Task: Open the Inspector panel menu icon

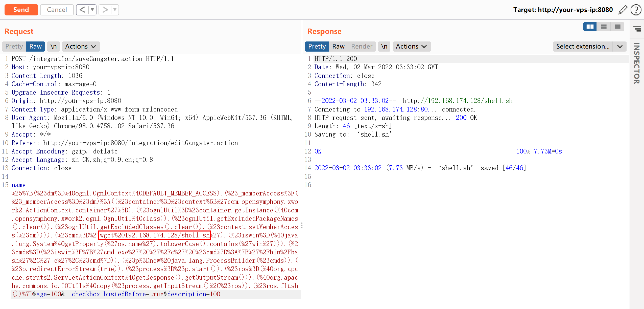Action: pos(637,29)
